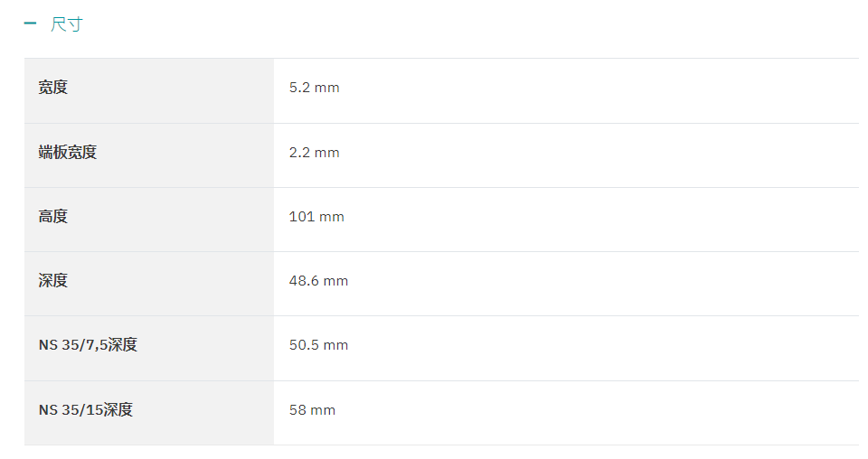Click the 5.2 mm width value
Image resolution: width=868 pixels, height=459 pixels.
click(x=314, y=88)
